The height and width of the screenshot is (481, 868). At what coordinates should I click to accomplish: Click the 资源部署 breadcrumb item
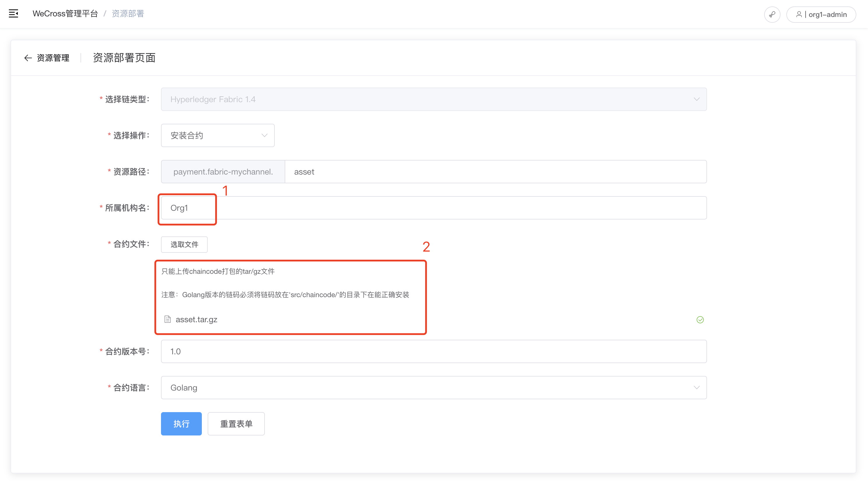click(128, 13)
